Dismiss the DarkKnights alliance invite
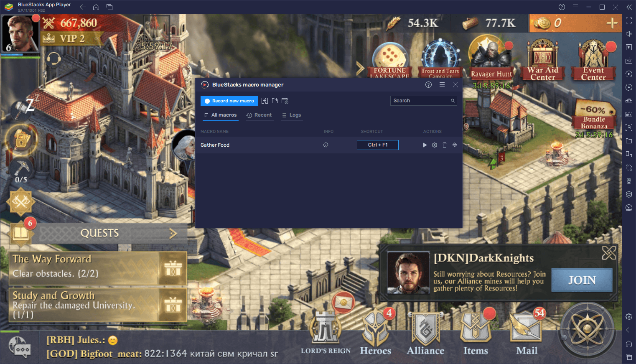This screenshot has width=636, height=364. 609,253
